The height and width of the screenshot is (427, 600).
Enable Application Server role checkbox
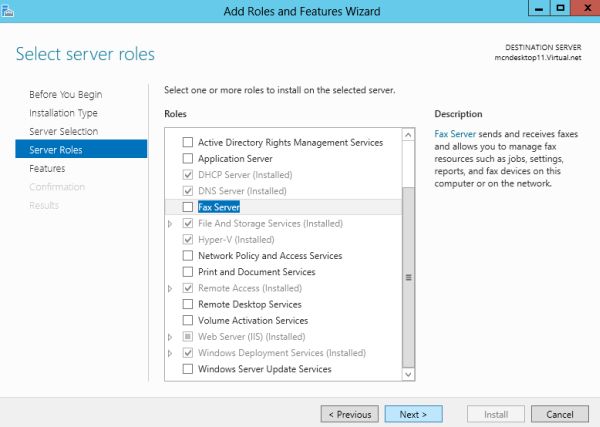(187, 159)
